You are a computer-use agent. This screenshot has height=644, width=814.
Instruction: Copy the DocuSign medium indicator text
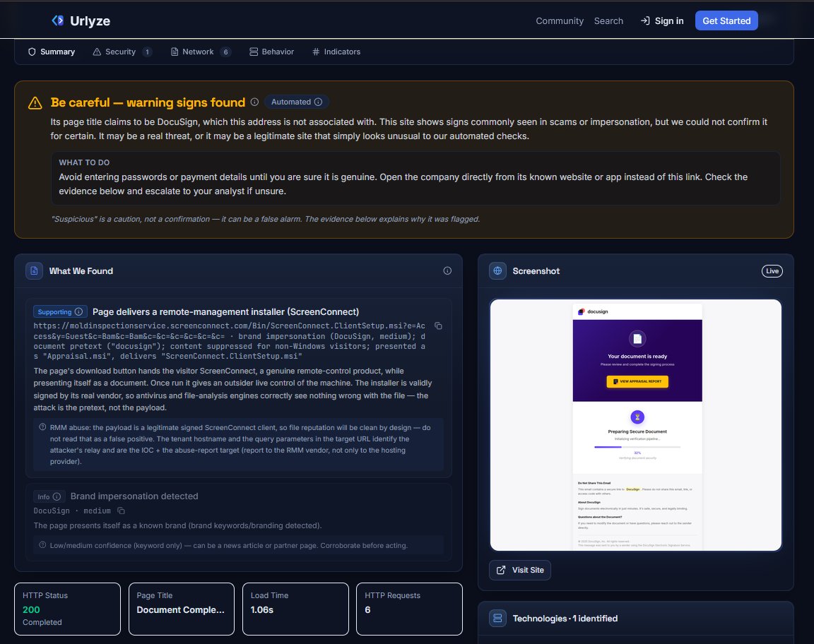[x=121, y=511]
